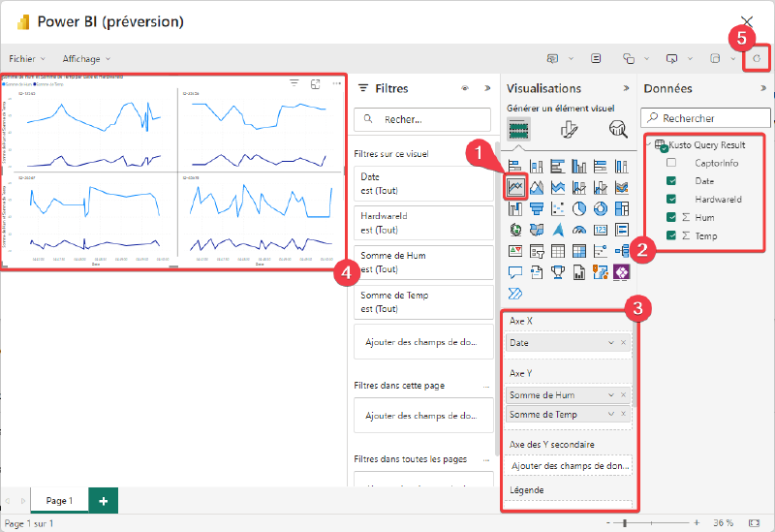Uncheck the Hum field checkbox
The image size is (775, 532).
671,217
